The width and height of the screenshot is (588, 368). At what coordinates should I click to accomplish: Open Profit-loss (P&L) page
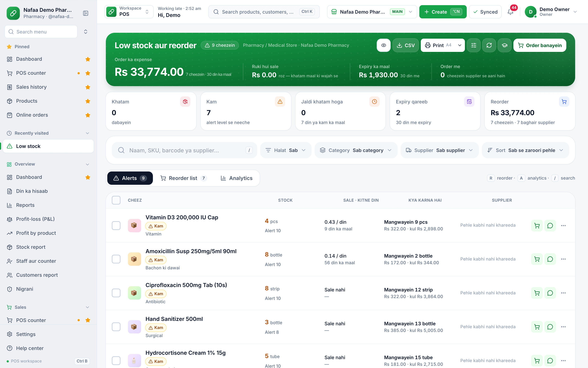[48, 219]
